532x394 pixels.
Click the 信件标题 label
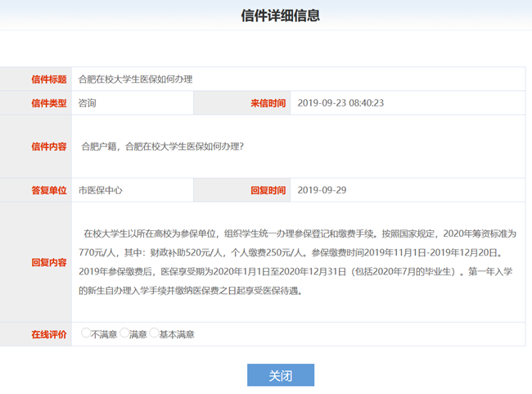49,79
